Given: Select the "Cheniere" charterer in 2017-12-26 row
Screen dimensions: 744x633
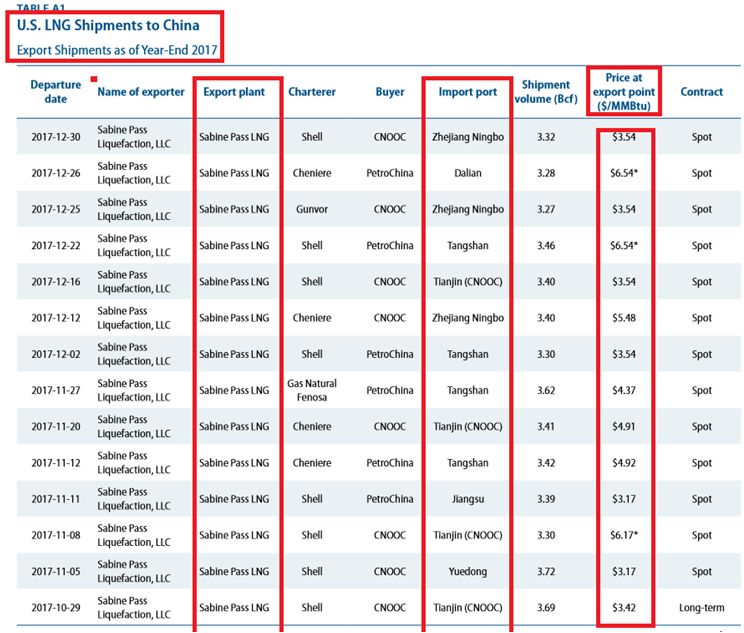Looking at the screenshot, I should click(312, 173).
